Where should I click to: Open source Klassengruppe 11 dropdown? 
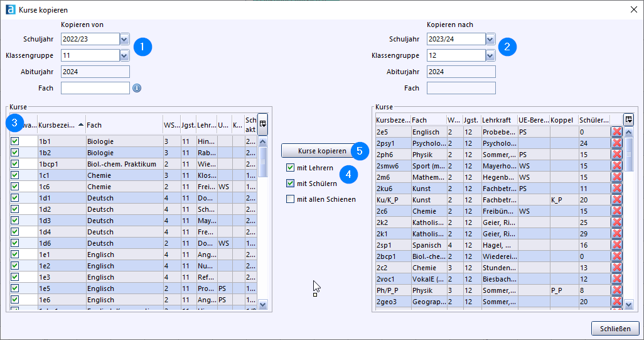[124, 55]
